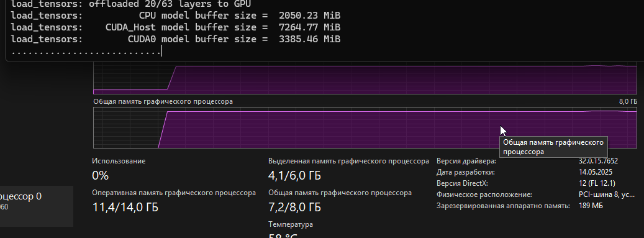Click driver date 14.05.2025
The image size is (644, 238).
[595, 172]
